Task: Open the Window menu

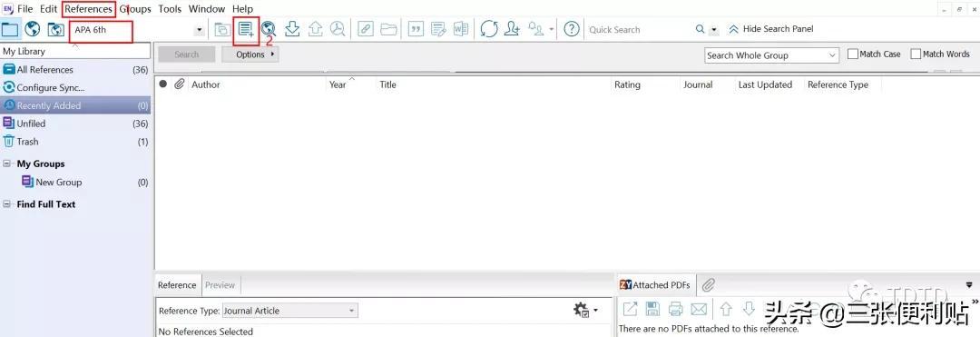Action: (x=207, y=9)
